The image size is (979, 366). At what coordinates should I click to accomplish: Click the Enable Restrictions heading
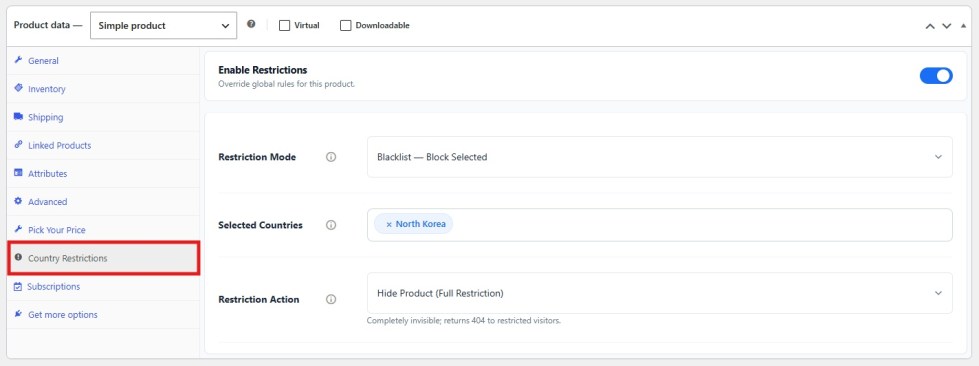262,70
